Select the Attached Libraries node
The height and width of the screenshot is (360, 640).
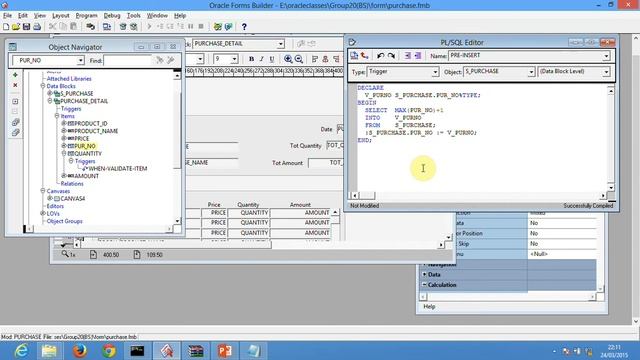pos(69,79)
